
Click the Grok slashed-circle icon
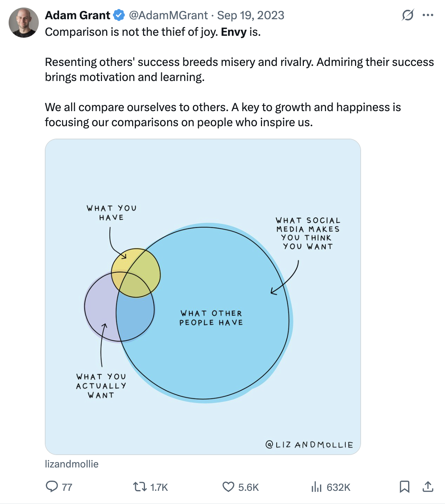click(x=408, y=15)
